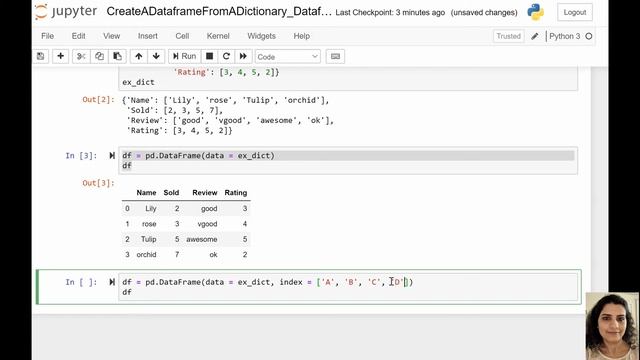Image resolution: width=640 pixels, height=360 pixels.
Task: Click the pencil edit mode icon
Action: [535, 36]
